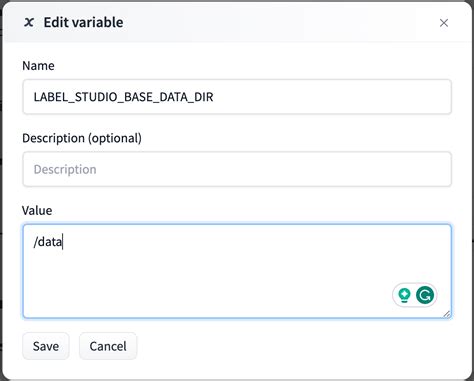Close the Edit variable dialog
The height and width of the screenshot is (381, 474).
coord(444,23)
